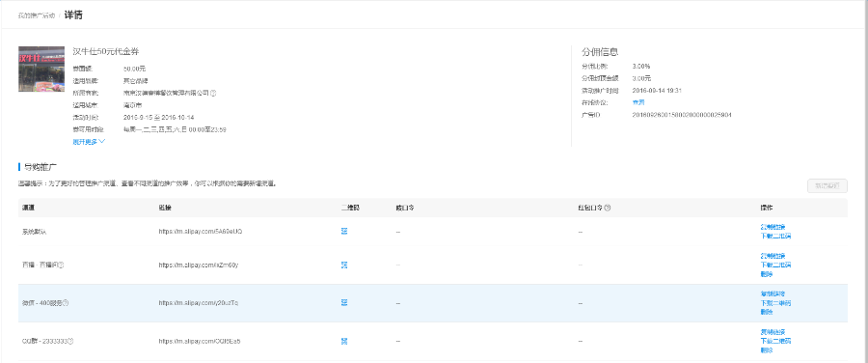Open QR code icon in QQ群 - 2333333 row

[344, 341]
